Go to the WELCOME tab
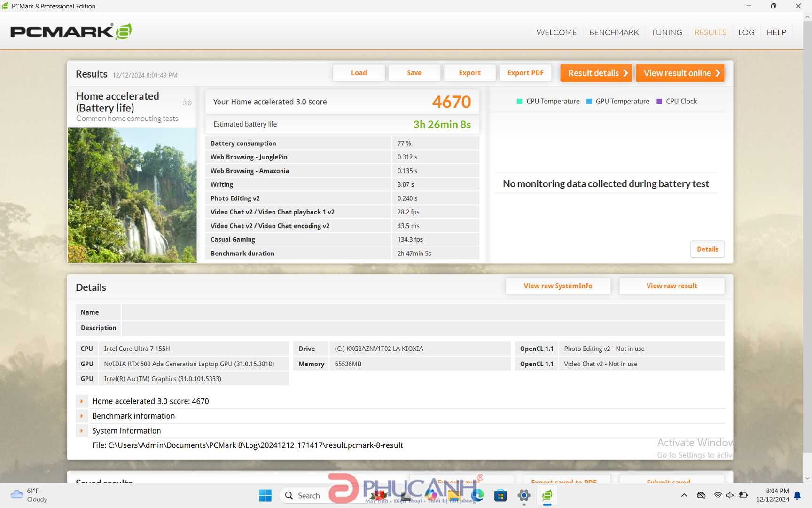The height and width of the screenshot is (508, 812). point(556,32)
